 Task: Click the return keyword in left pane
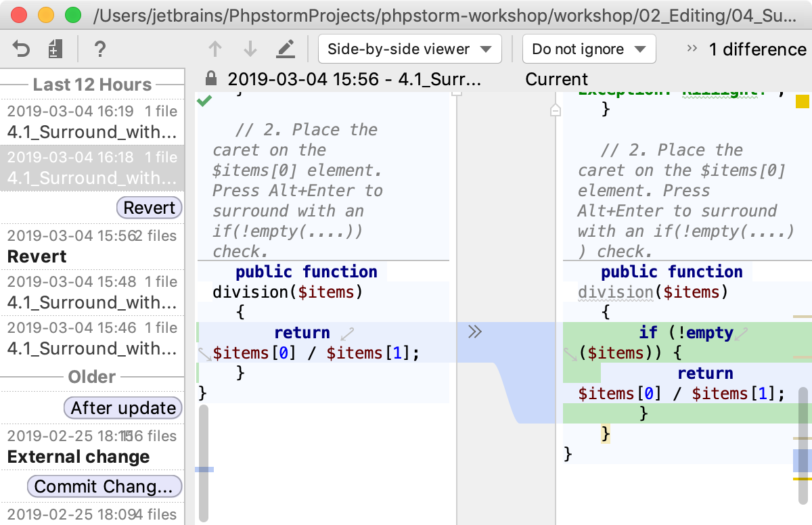coord(302,333)
